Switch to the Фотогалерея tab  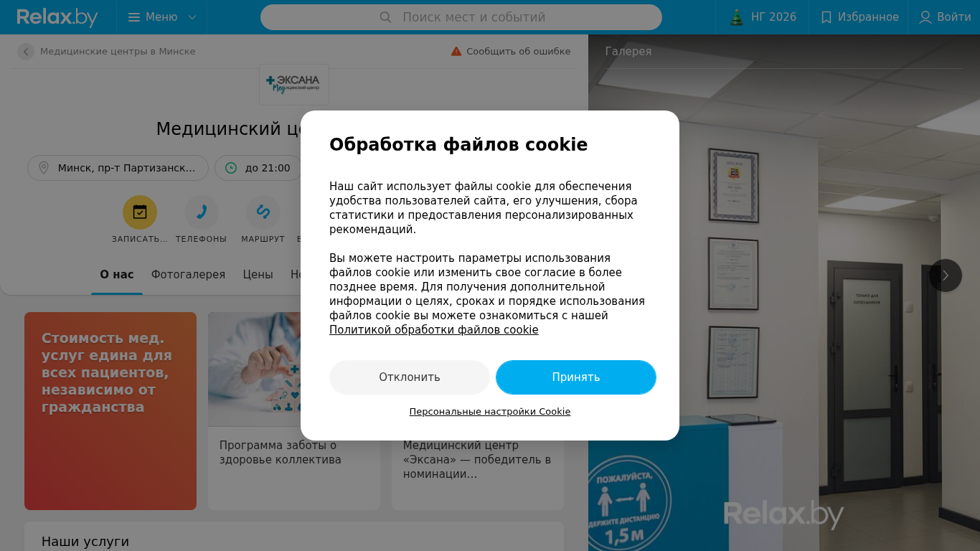188,275
